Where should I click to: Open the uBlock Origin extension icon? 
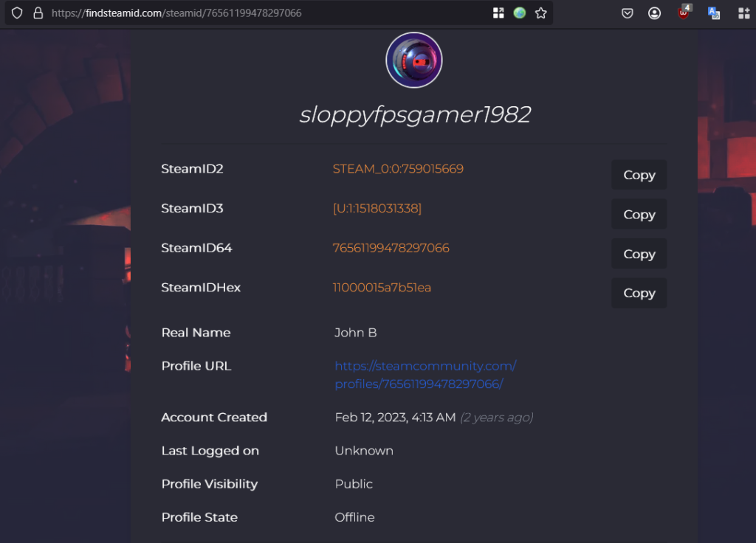[684, 12]
